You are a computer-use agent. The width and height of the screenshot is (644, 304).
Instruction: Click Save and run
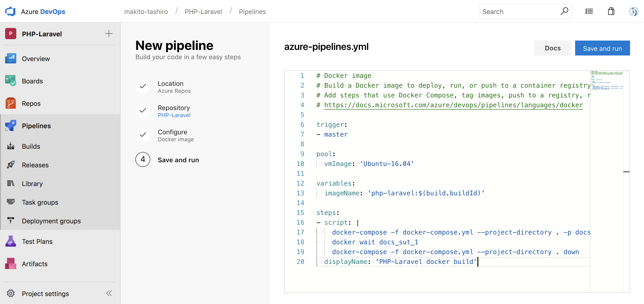point(602,48)
